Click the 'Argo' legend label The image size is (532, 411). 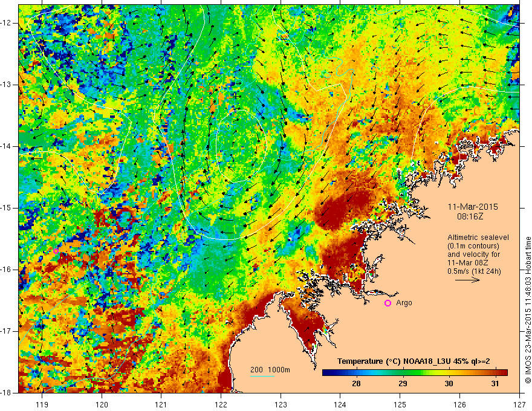click(x=404, y=303)
